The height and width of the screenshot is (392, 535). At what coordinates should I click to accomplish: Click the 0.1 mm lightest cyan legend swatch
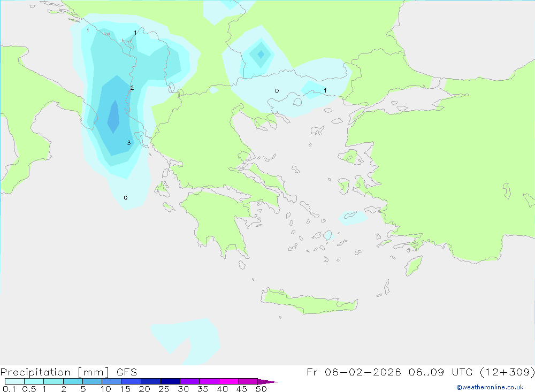pos(14,381)
